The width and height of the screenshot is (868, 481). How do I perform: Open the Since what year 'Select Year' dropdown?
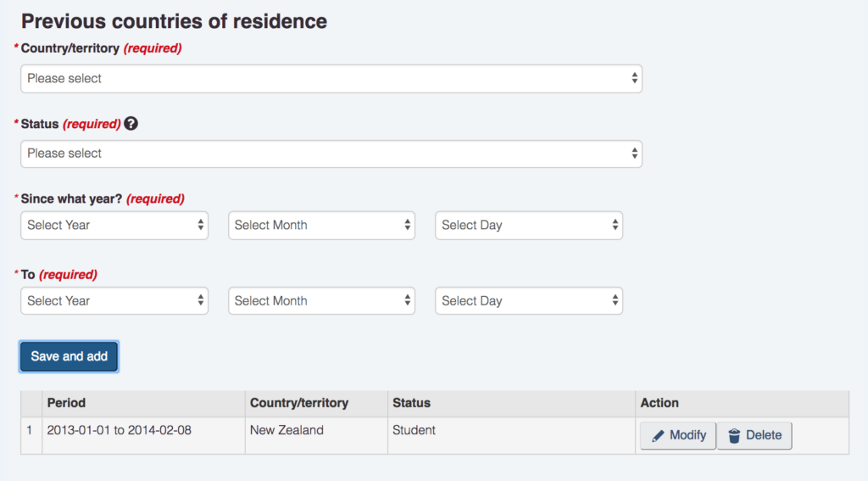114,226
